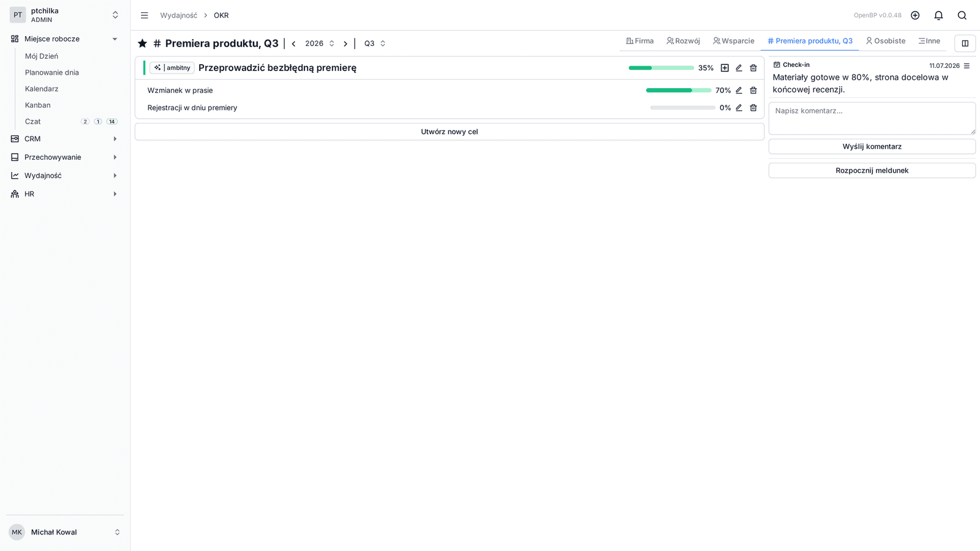Click Wyślij komentarz button
Screen dimensions: 980x551
(x=872, y=146)
